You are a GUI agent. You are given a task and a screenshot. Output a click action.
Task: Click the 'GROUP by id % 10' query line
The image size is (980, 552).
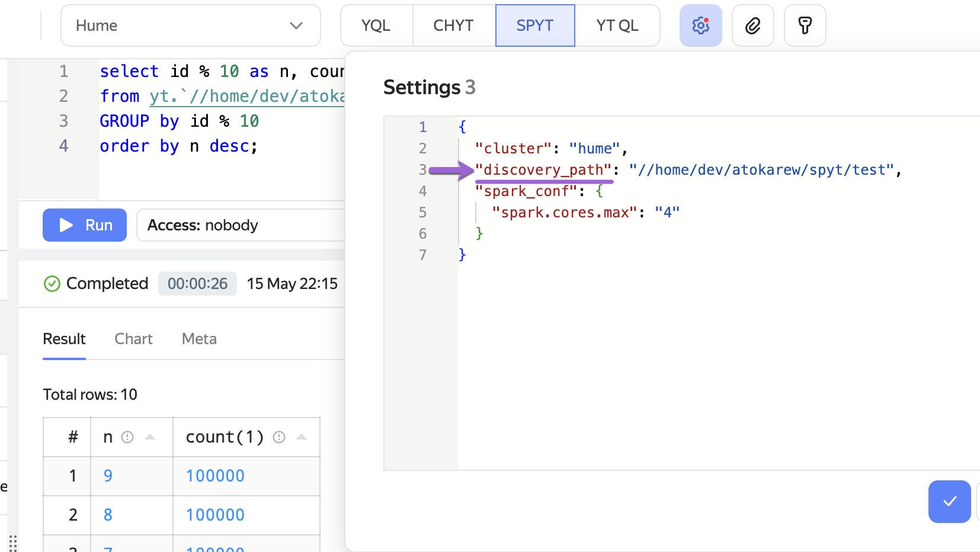(179, 121)
